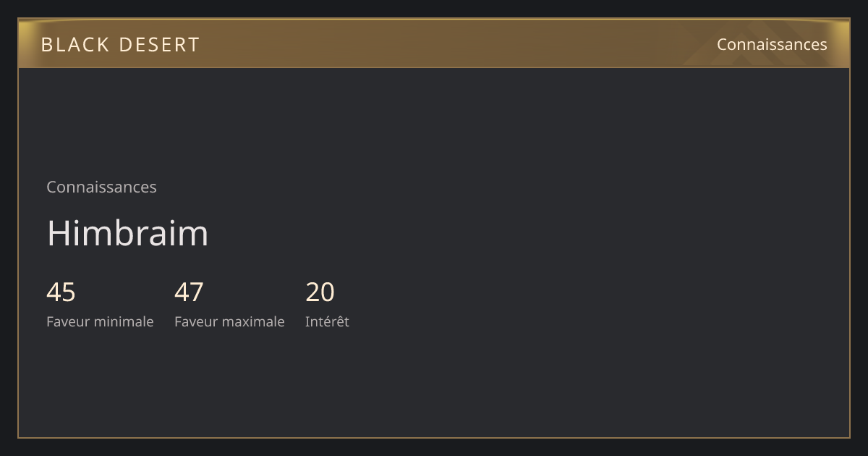This screenshot has height=456, width=868.
Task: Click the Faveur minimale label
Action: click(100, 321)
